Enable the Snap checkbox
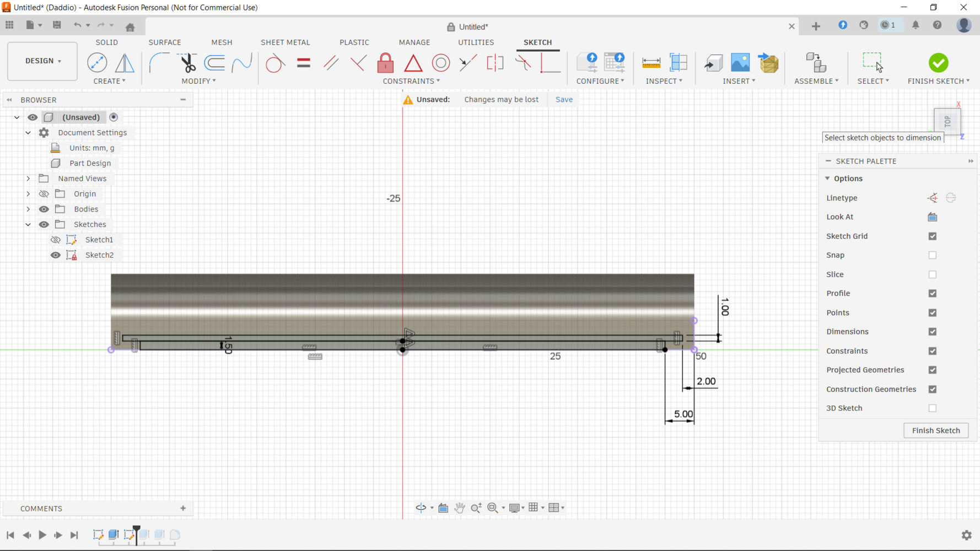Image resolution: width=980 pixels, height=551 pixels. 932,255
